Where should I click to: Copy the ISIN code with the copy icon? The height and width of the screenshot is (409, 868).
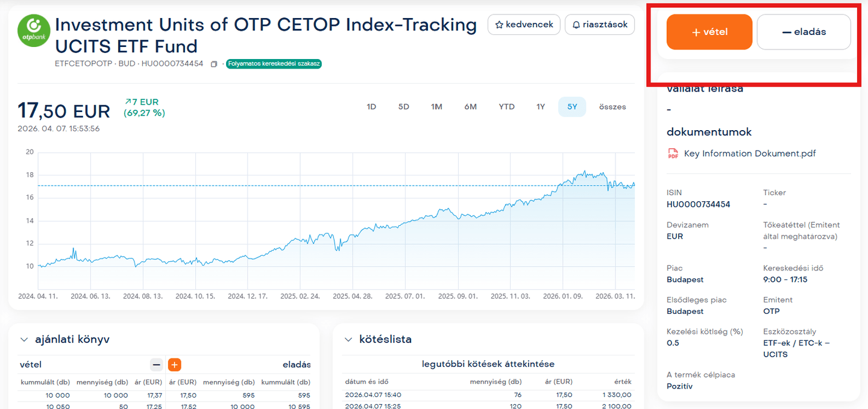click(213, 64)
